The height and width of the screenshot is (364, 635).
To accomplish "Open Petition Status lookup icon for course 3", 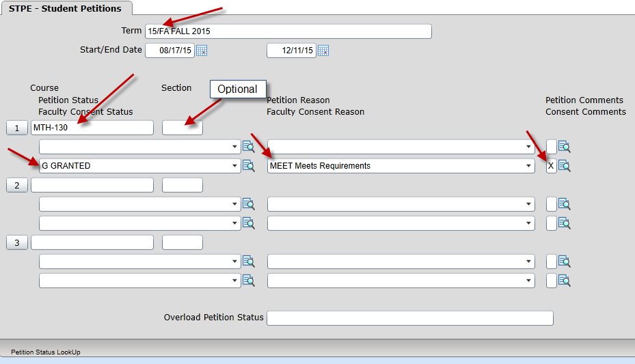I will (x=249, y=262).
